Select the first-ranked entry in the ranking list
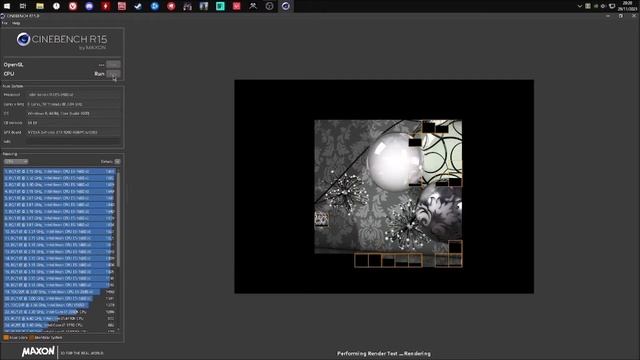The width and height of the screenshot is (640, 360). [60, 172]
